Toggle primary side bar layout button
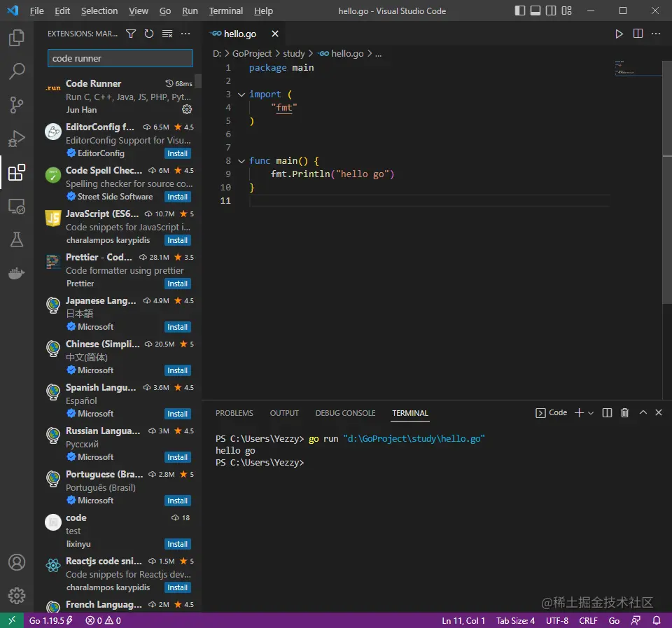672x628 pixels. click(x=519, y=11)
